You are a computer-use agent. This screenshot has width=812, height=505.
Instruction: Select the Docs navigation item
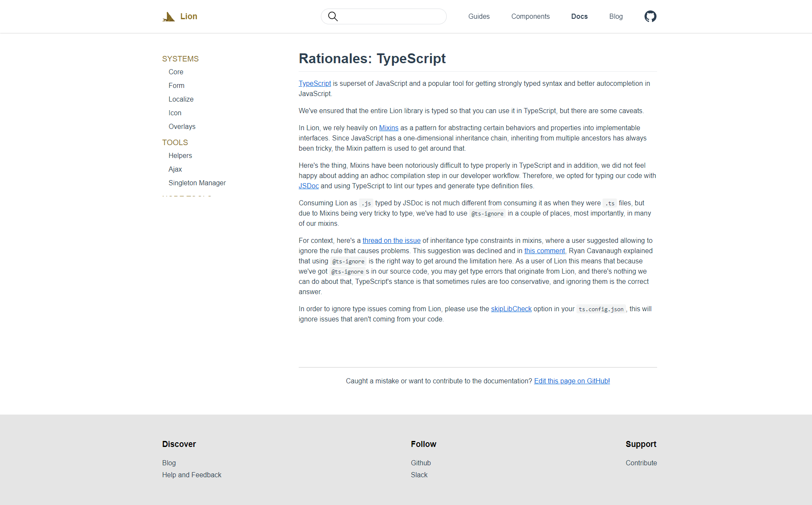coord(579,16)
